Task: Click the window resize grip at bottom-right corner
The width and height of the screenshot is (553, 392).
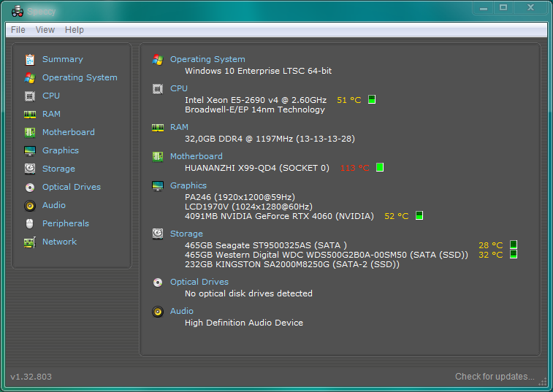Action: pyautogui.click(x=543, y=382)
